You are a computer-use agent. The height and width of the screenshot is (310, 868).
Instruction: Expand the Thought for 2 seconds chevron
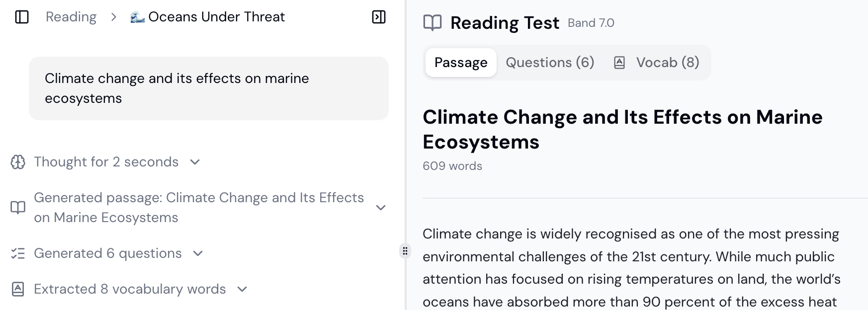(195, 162)
